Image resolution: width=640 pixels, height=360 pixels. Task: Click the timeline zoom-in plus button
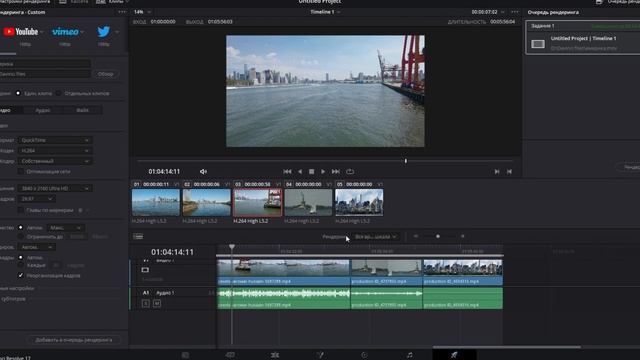click(462, 236)
